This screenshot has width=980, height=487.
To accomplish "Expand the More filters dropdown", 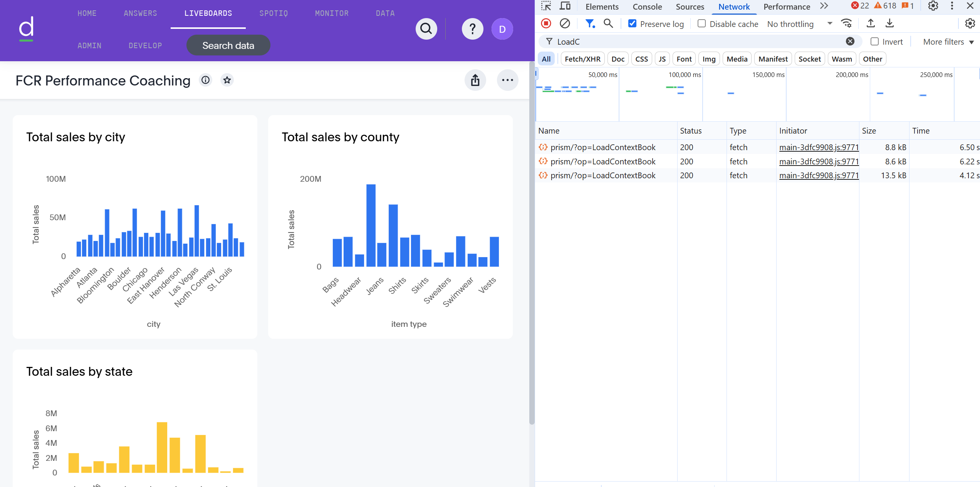I will point(948,42).
